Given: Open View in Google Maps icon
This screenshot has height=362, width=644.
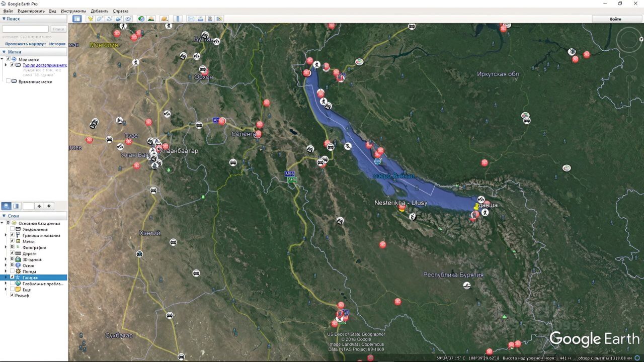Looking at the screenshot, I should pyautogui.click(x=219, y=19).
